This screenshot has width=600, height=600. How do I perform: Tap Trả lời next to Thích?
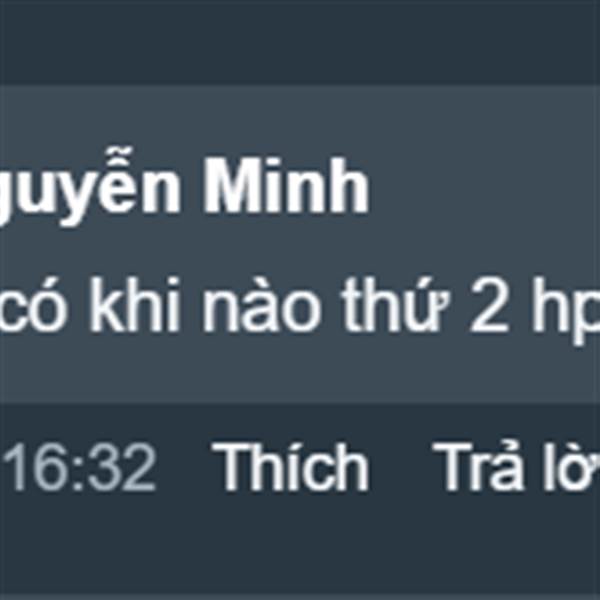pos(516,466)
